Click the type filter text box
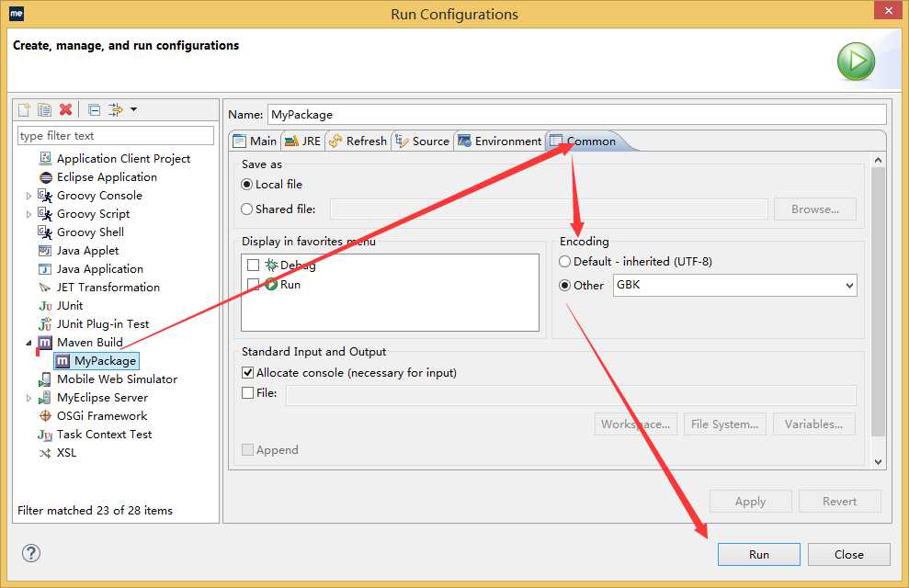 [x=116, y=136]
